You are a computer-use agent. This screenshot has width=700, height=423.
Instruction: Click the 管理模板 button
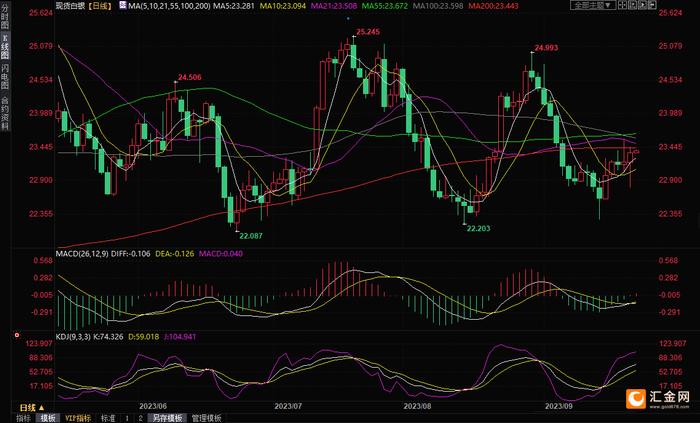click(x=206, y=418)
